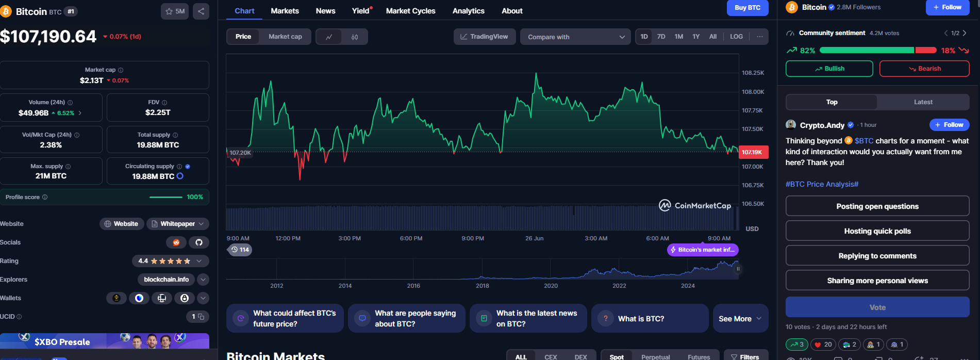Switch chart view to Market cap
Screen dimensions: 980x360
coord(285,37)
